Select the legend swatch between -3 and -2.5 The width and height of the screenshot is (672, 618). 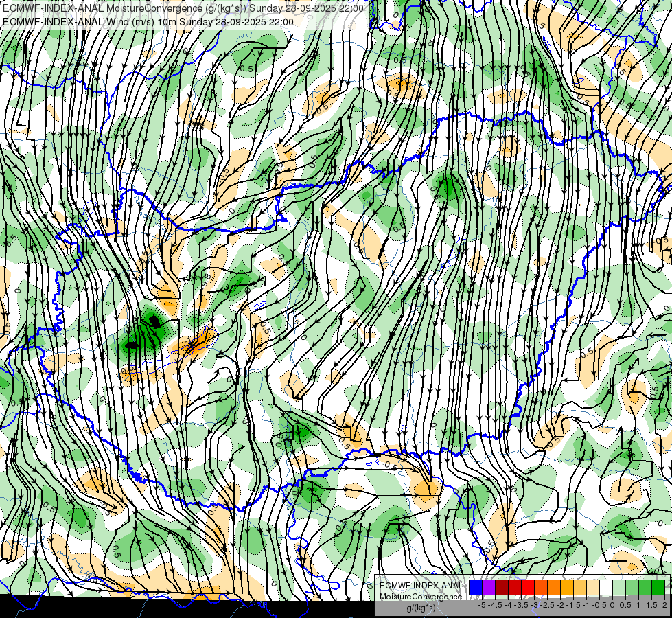[x=542, y=588]
